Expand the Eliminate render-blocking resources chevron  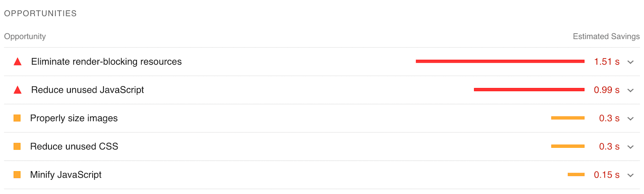click(x=631, y=62)
